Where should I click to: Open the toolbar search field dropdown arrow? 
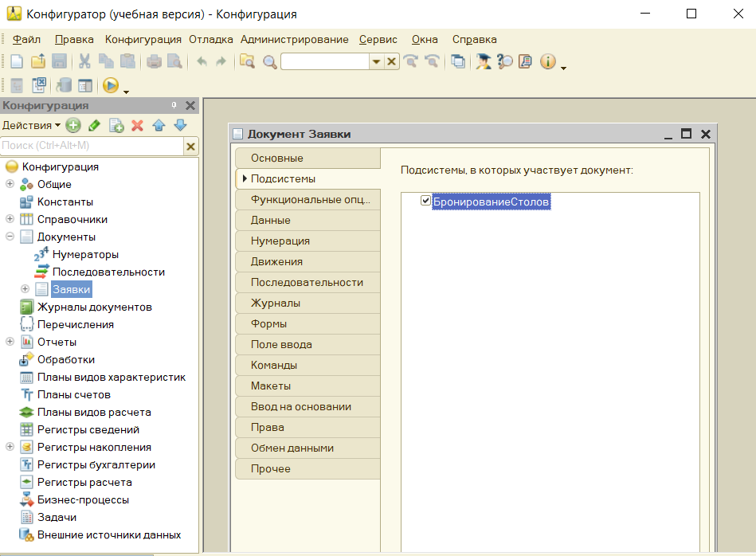376,62
